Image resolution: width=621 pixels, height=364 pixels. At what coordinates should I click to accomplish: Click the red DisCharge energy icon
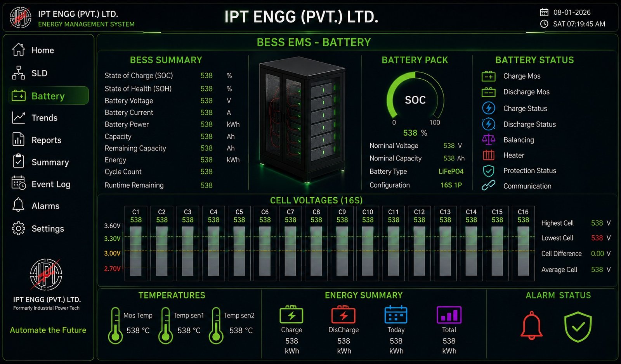[x=343, y=314]
